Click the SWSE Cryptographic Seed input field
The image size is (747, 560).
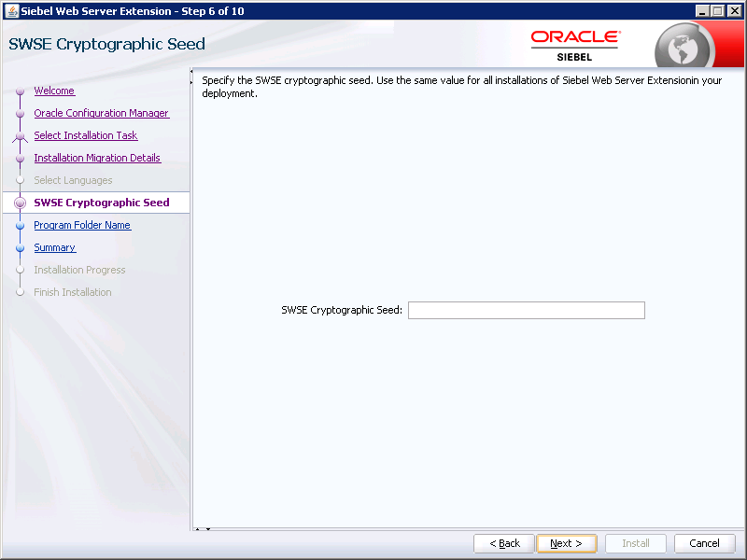click(x=527, y=310)
